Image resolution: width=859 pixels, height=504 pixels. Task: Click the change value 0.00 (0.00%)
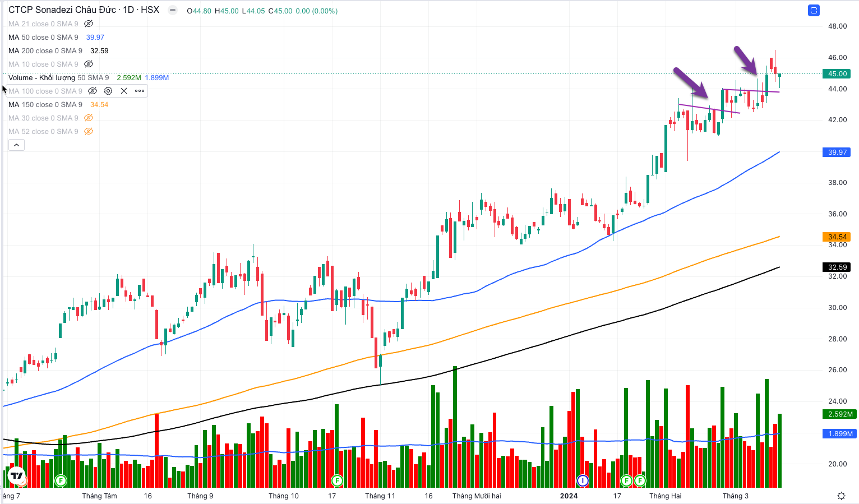click(316, 11)
